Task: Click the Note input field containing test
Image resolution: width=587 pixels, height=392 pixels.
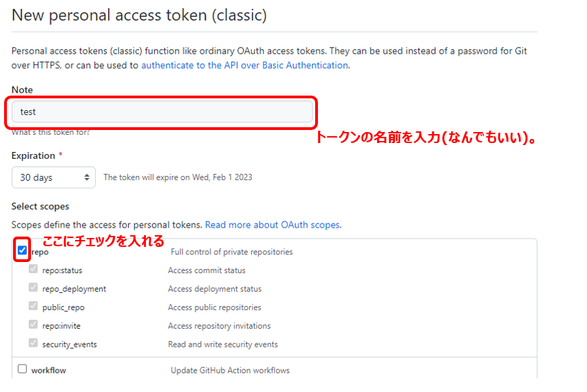Action: click(162, 111)
